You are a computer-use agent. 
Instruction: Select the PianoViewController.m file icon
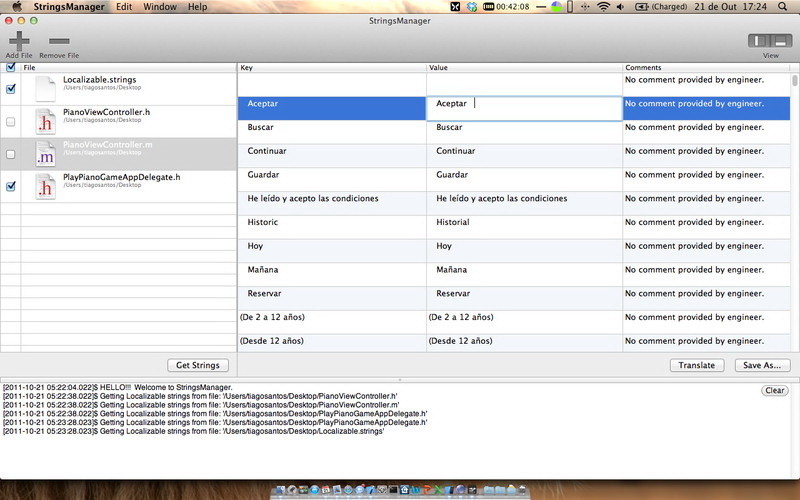click(45, 155)
